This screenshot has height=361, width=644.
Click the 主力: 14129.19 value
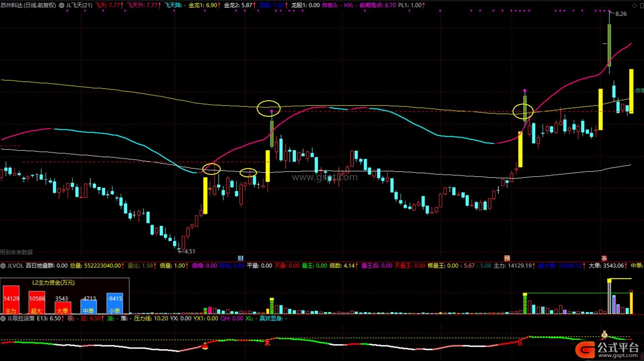(x=514, y=266)
